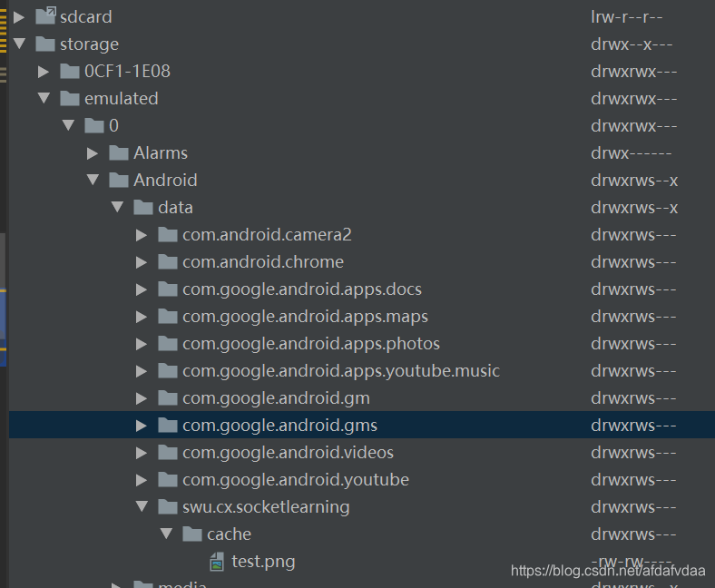Screen dimensions: 715x588
Task: Select the com.google.android.apps.youtube.music name
Action: pos(341,371)
